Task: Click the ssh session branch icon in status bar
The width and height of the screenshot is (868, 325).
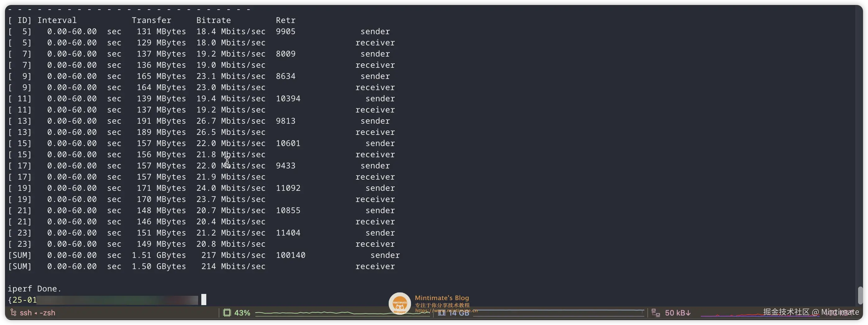Action: pyautogui.click(x=13, y=313)
